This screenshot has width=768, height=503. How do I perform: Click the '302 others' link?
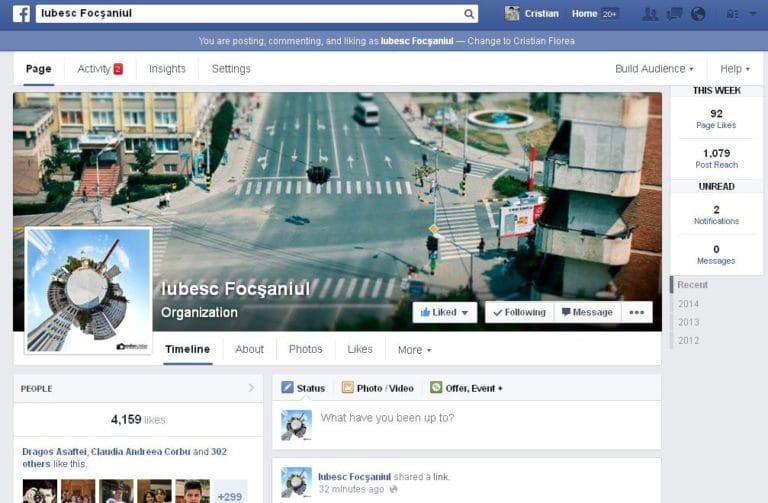point(124,457)
